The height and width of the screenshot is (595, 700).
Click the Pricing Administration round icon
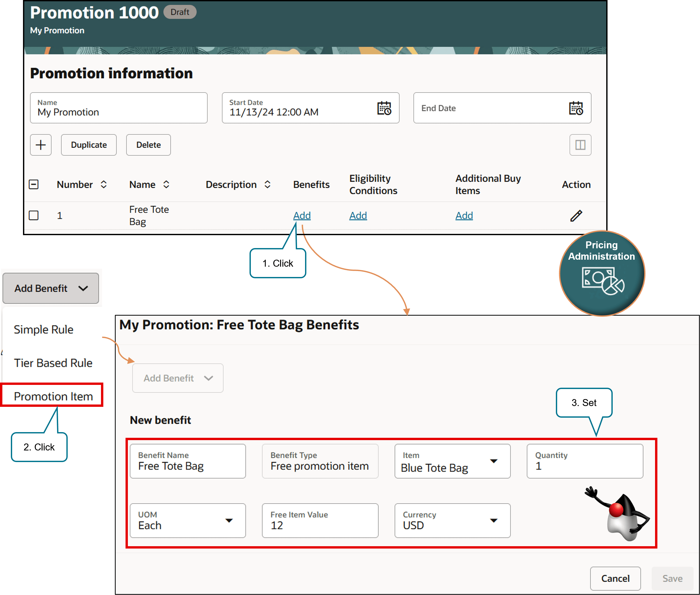click(x=602, y=274)
